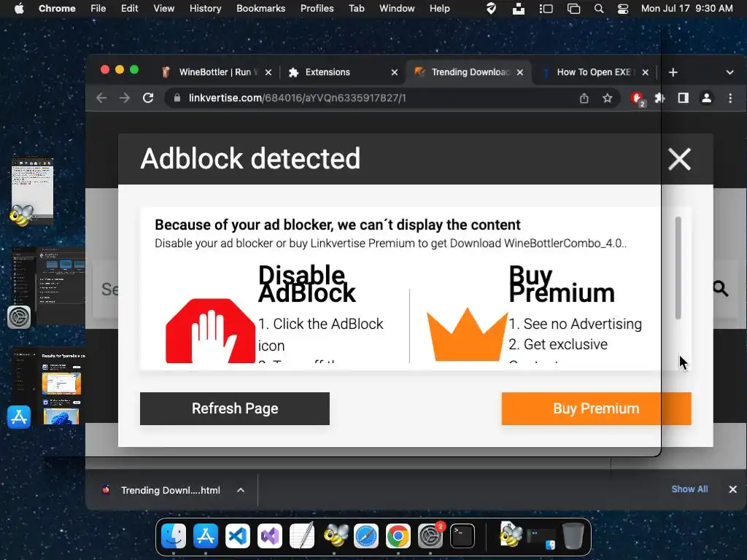
Task: Open the Tab menu
Action: coord(356,8)
